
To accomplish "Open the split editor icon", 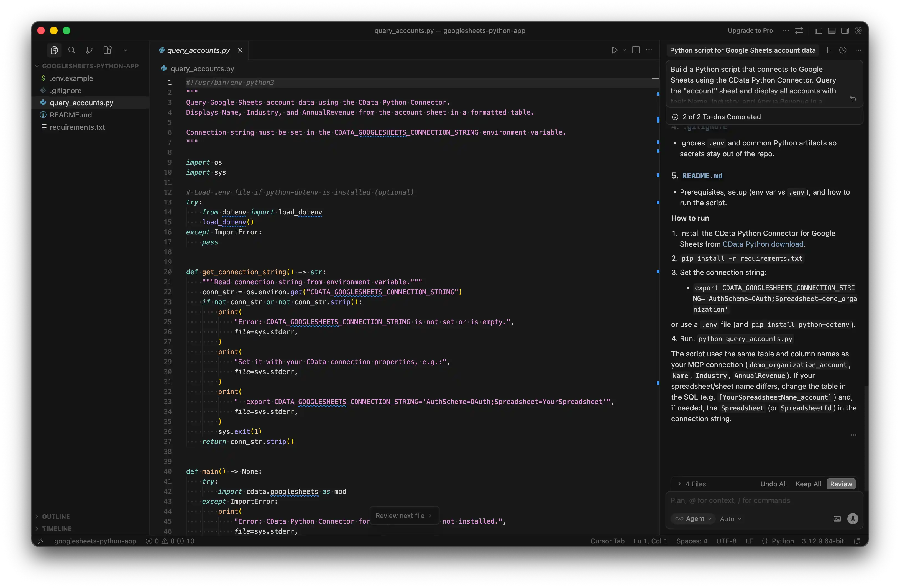I will [636, 50].
